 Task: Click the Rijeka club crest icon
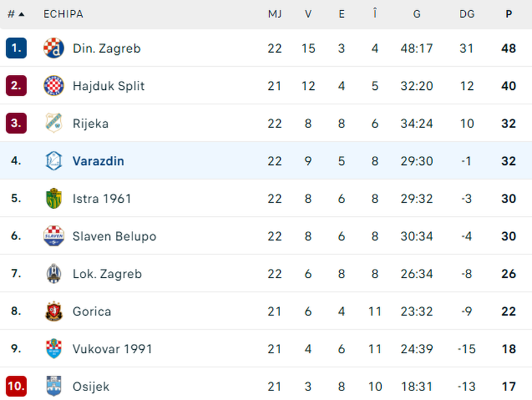pyautogui.click(x=54, y=123)
